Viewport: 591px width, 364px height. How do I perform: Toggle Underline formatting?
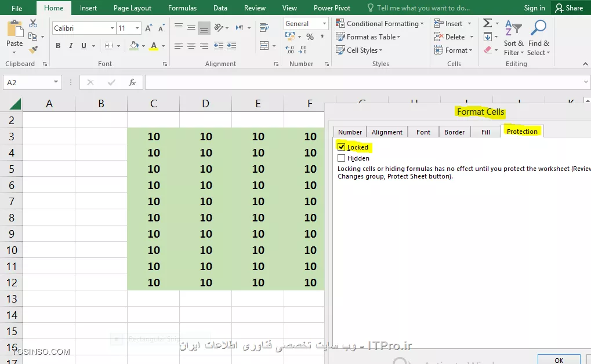tap(84, 46)
